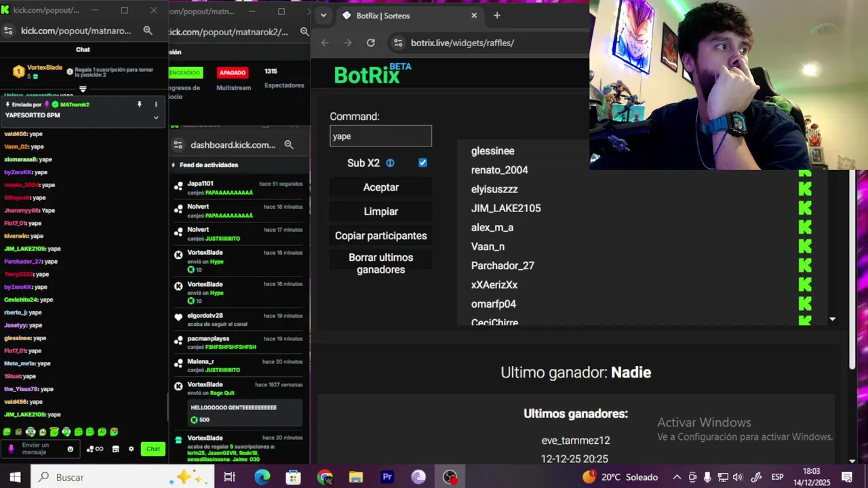The image size is (868, 488).
Task: Close the BotRix Sorteos tab
Action: [474, 16]
